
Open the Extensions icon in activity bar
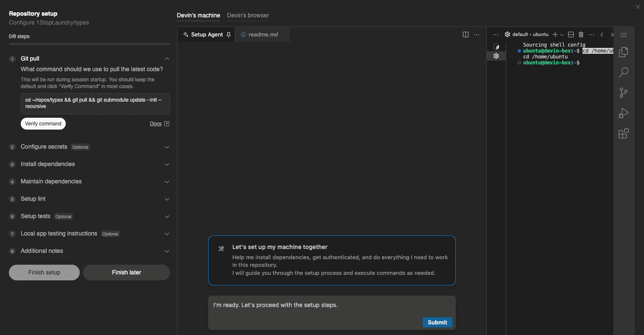(x=623, y=134)
